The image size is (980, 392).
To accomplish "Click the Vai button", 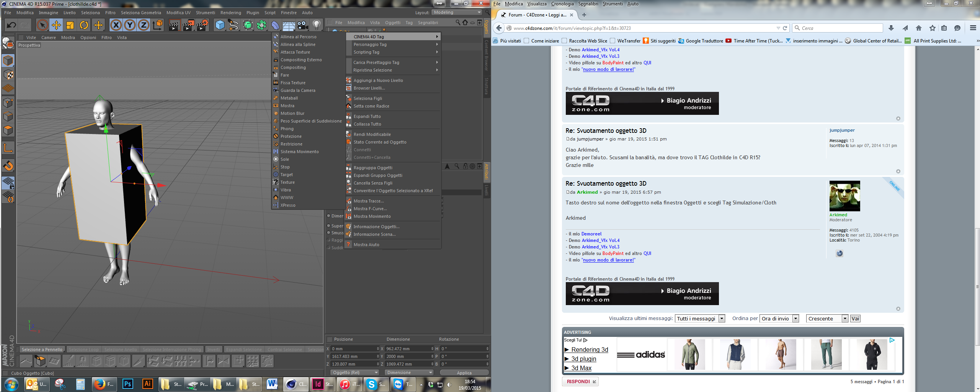I will click(x=855, y=318).
